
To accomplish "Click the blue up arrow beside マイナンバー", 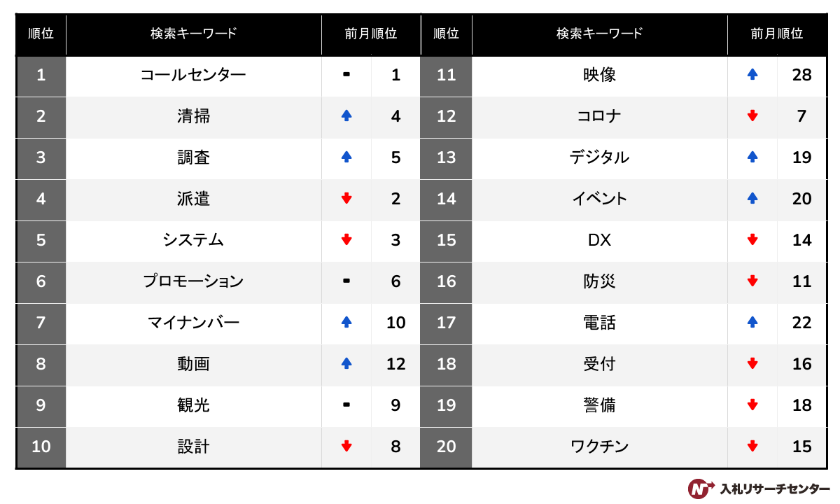I will pos(346,323).
